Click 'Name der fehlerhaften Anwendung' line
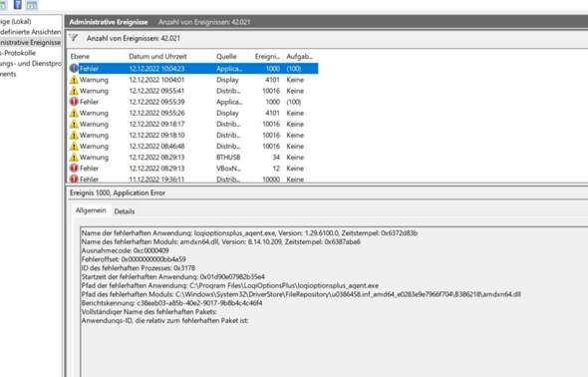588x377 pixels. (249, 233)
